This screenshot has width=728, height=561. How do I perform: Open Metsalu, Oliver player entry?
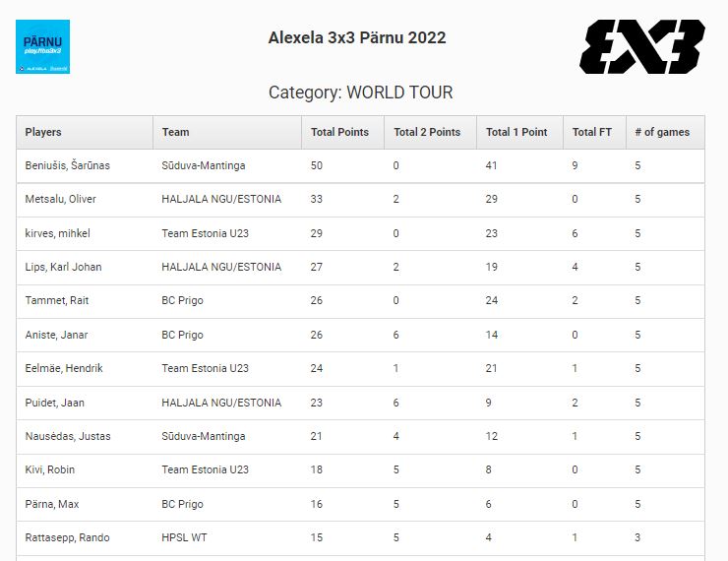coord(60,199)
